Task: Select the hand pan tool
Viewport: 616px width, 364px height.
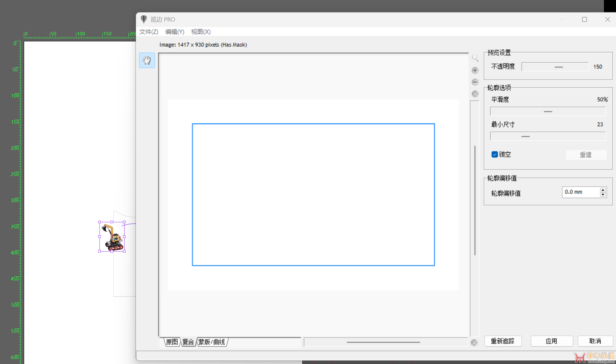Action: pos(147,60)
